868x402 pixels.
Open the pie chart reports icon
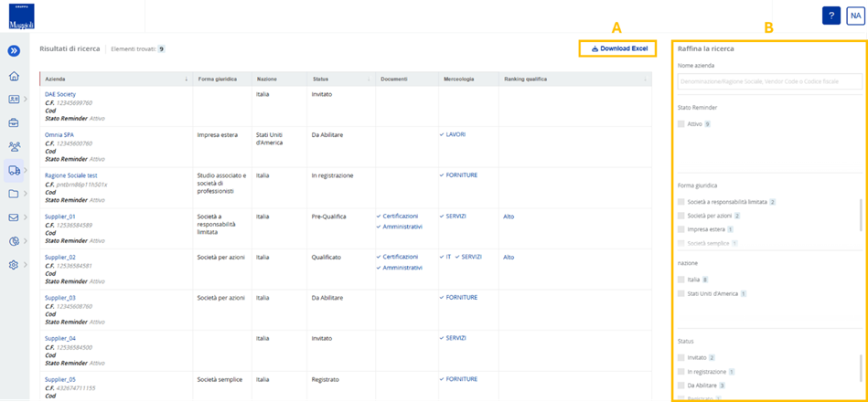pos(14,241)
